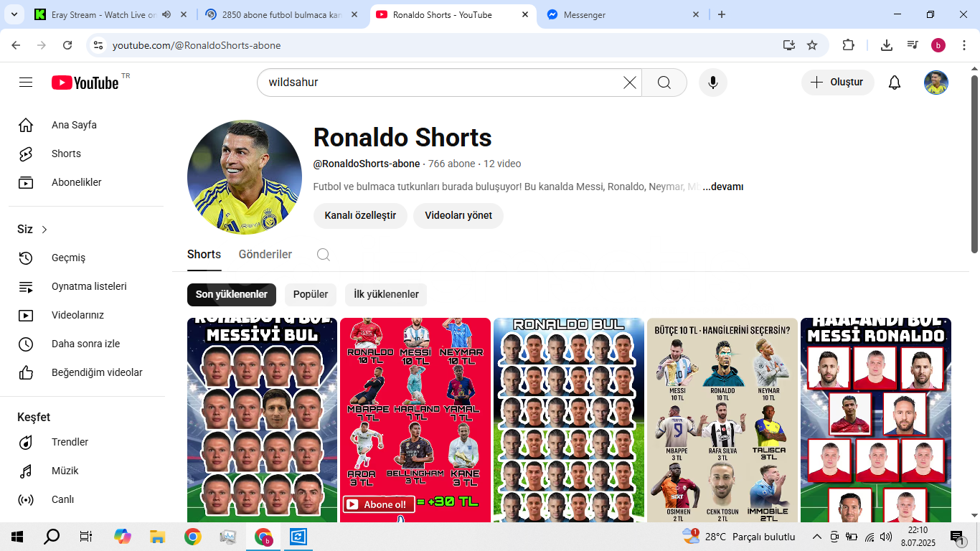Click Videoları yönet button
The width and height of the screenshot is (980, 551).
pos(458,215)
